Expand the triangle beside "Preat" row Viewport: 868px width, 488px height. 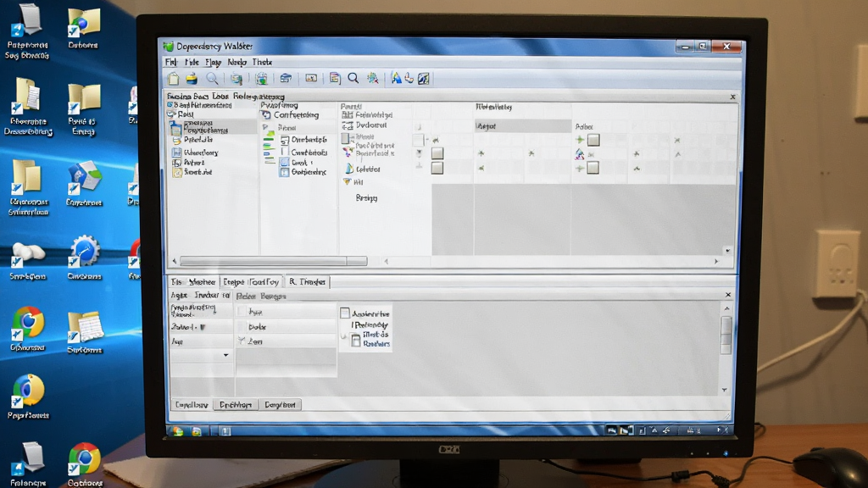tap(265, 127)
